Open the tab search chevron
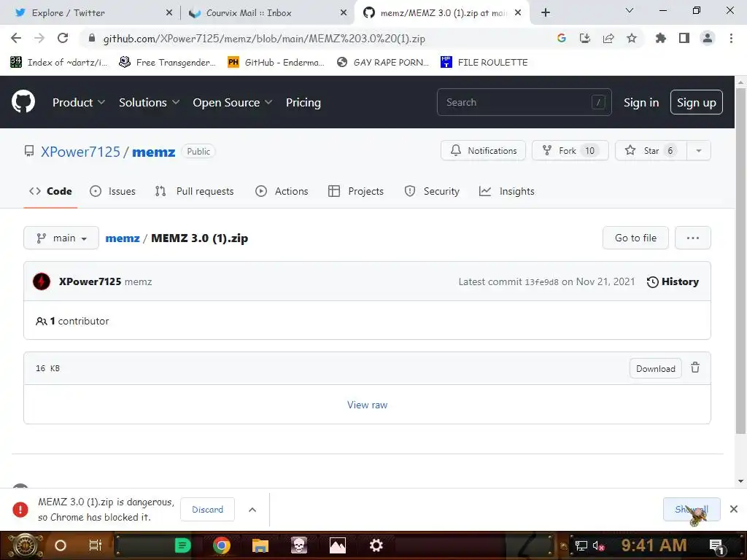The height and width of the screenshot is (560, 747). [630, 10]
